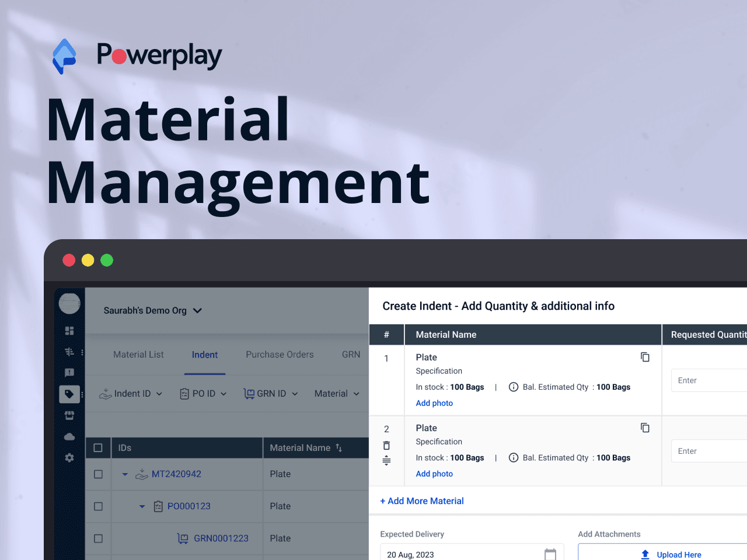Switch to the Material List tab

click(138, 355)
